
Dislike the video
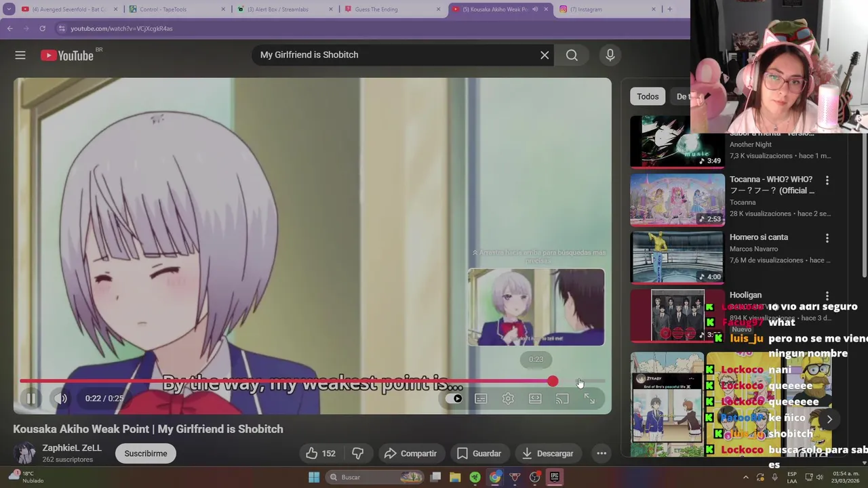pos(357,453)
